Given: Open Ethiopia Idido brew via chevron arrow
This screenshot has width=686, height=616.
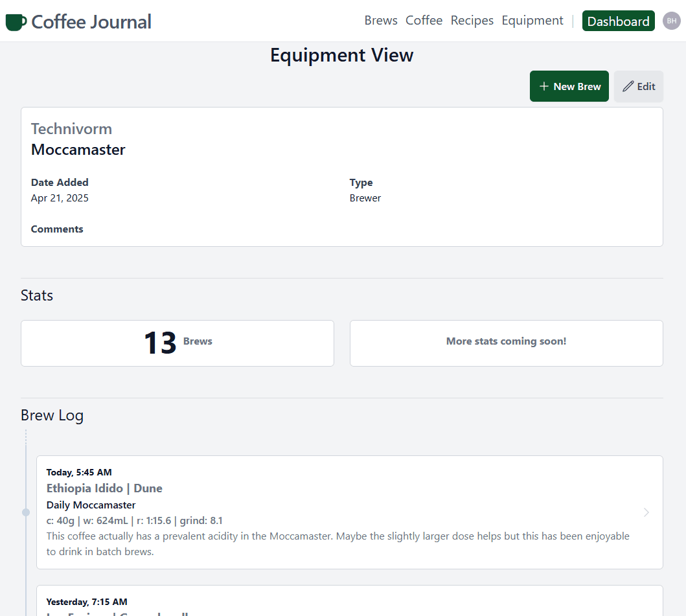Looking at the screenshot, I should [646, 512].
